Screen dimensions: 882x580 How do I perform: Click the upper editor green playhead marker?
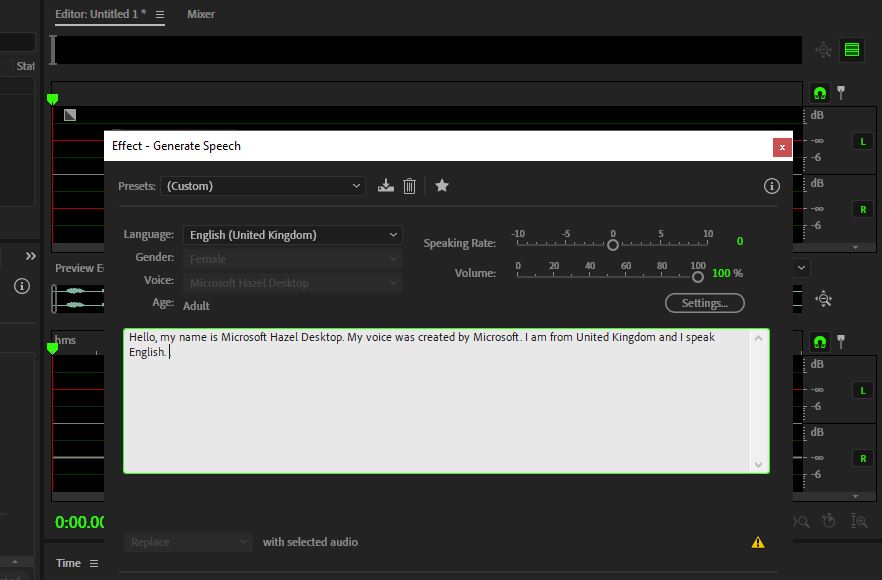[x=52, y=100]
